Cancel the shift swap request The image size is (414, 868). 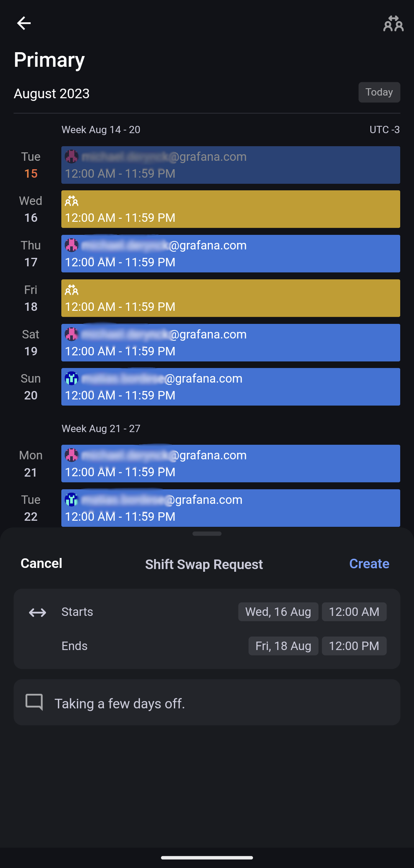tap(41, 563)
